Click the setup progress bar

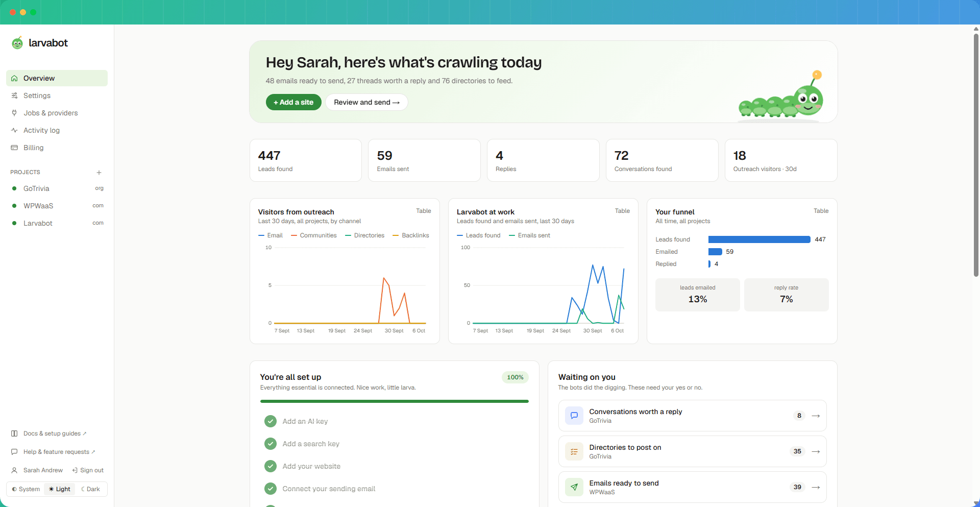pyautogui.click(x=395, y=401)
